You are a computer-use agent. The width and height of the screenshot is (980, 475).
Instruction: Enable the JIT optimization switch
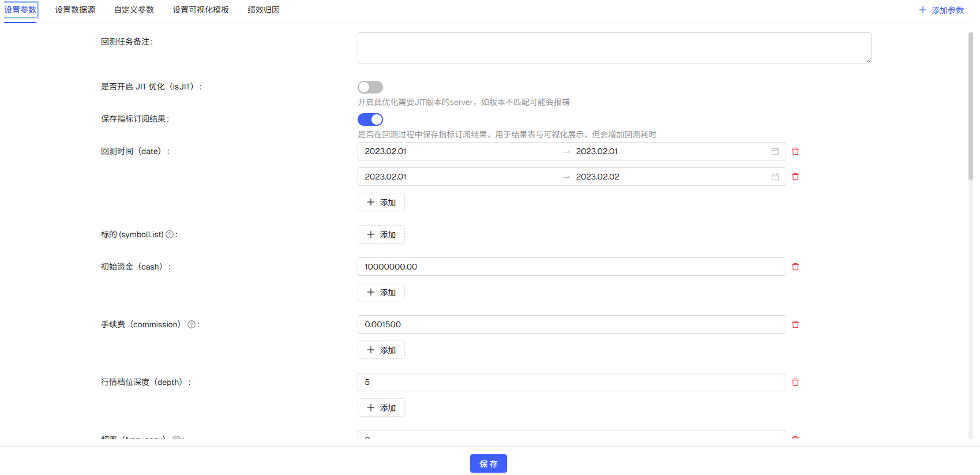pos(370,87)
